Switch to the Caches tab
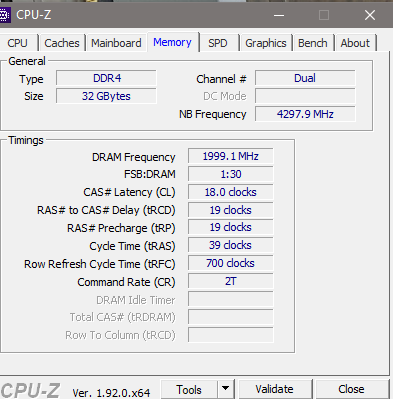 tap(62, 43)
